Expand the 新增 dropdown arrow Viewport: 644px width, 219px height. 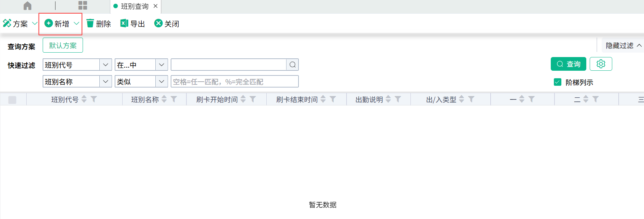(x=76, y=24)
